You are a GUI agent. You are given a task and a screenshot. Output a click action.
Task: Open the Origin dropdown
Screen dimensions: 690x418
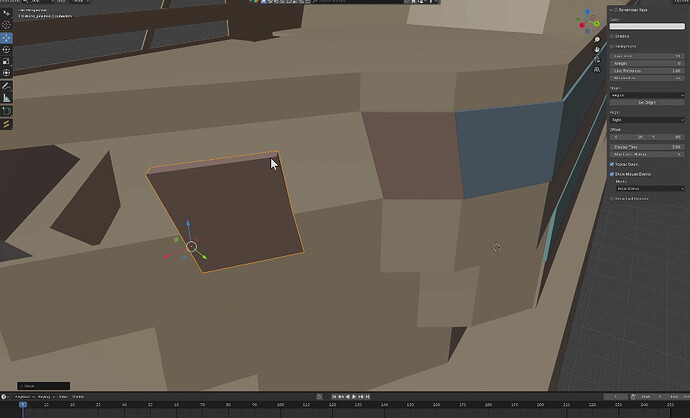pos(647,95)
